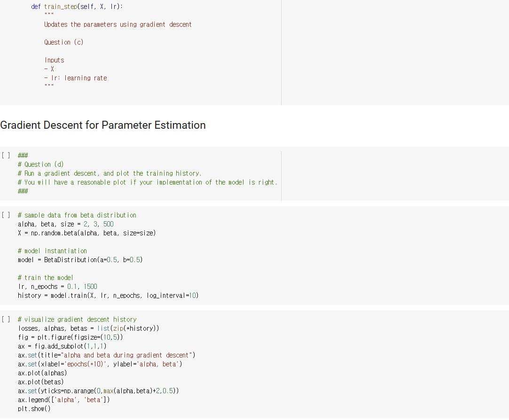509x420 pixels.
Task: Click the 'def train_step(self, X, lr):' line
Action: click(77, 7)
